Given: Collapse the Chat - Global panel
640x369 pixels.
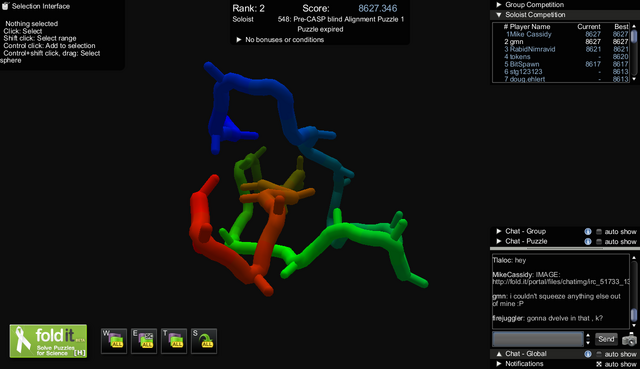Looking at the screenshot, I should [499, 354].
